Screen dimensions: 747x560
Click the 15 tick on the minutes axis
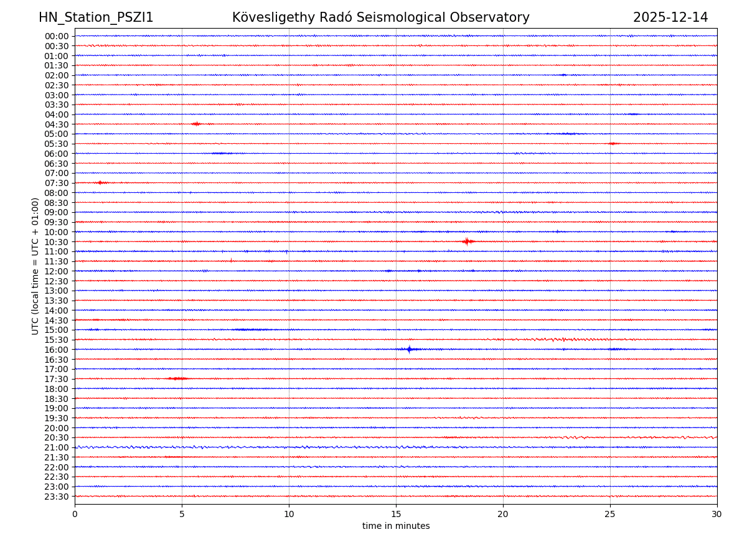[x=396, y=514]
